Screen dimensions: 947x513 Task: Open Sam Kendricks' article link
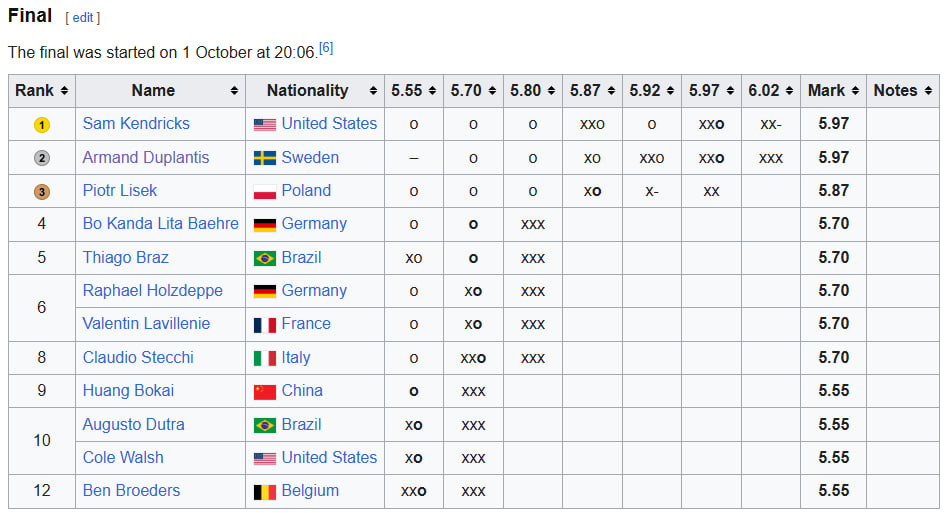136,124
